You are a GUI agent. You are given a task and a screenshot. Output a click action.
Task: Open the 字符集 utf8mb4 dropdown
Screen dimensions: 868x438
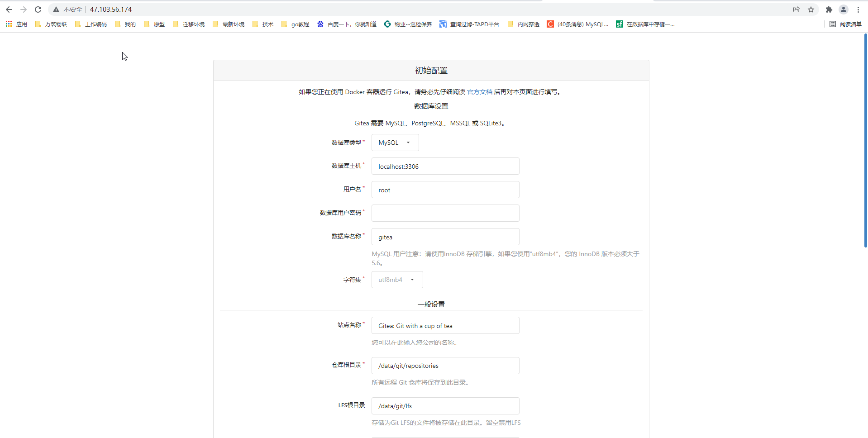[397, 280]
